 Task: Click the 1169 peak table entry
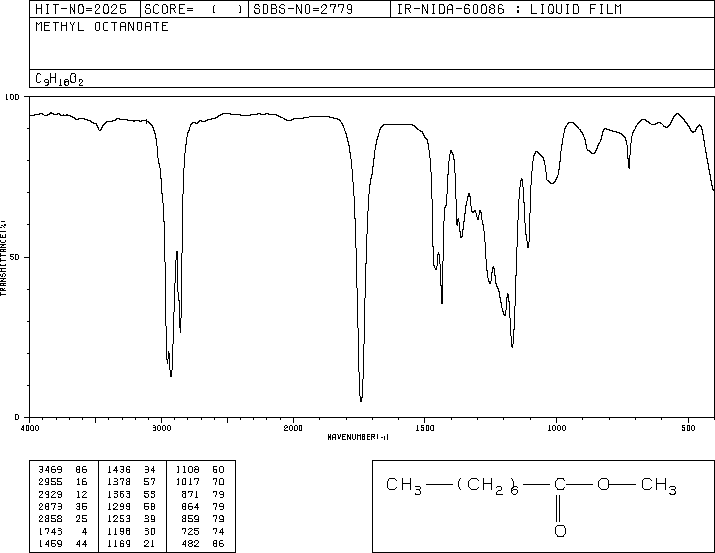tap(131, 543)
